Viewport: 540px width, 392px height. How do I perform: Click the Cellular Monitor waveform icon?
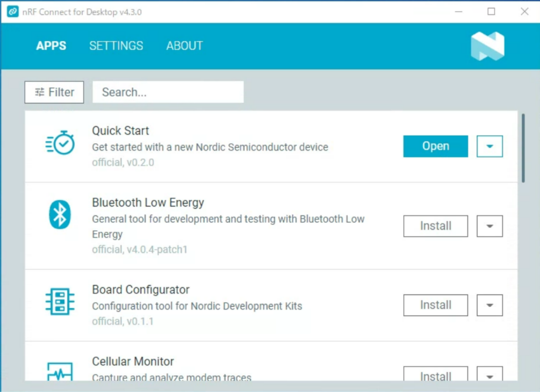point(60,372)
